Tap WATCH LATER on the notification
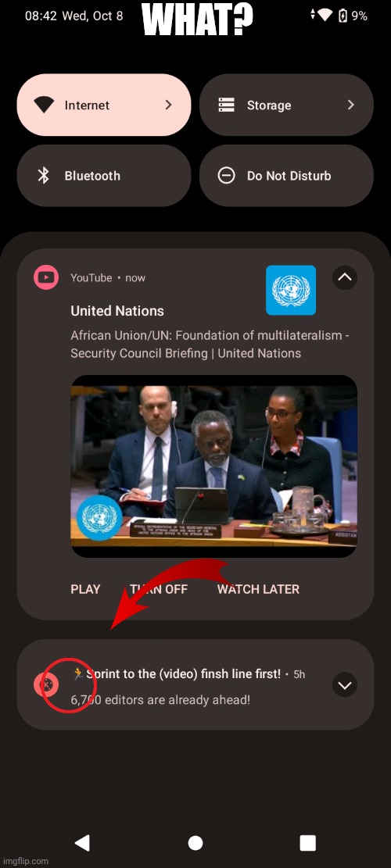 click(258, 589)
